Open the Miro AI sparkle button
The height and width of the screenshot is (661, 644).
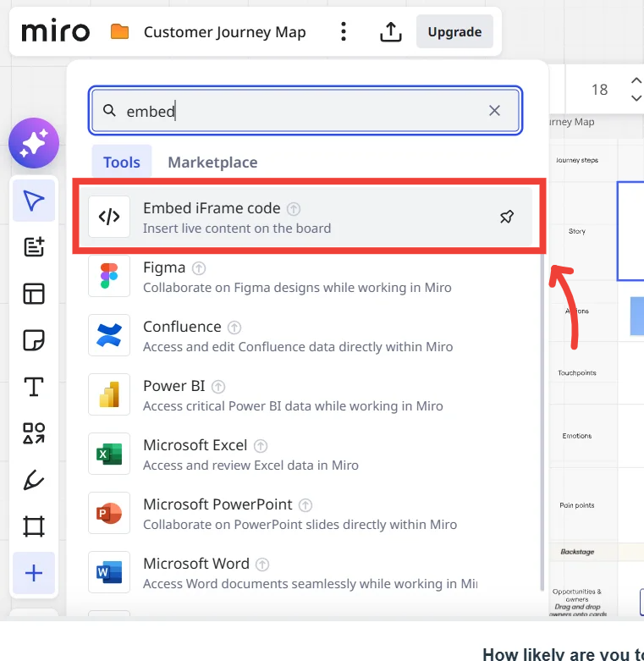tap(34, 143)
